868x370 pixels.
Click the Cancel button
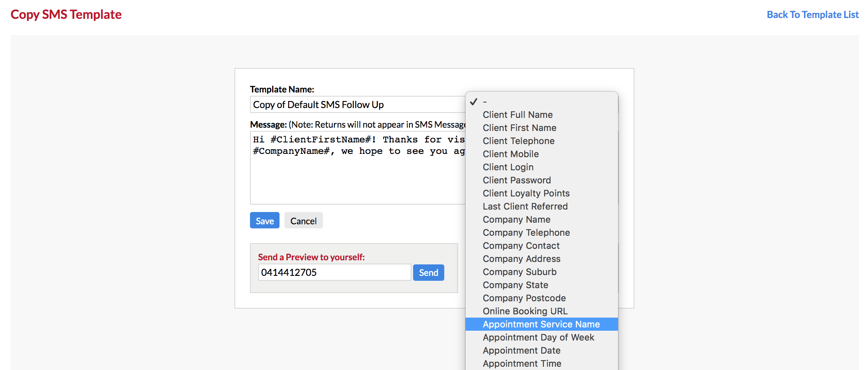(x=303, y=221)
